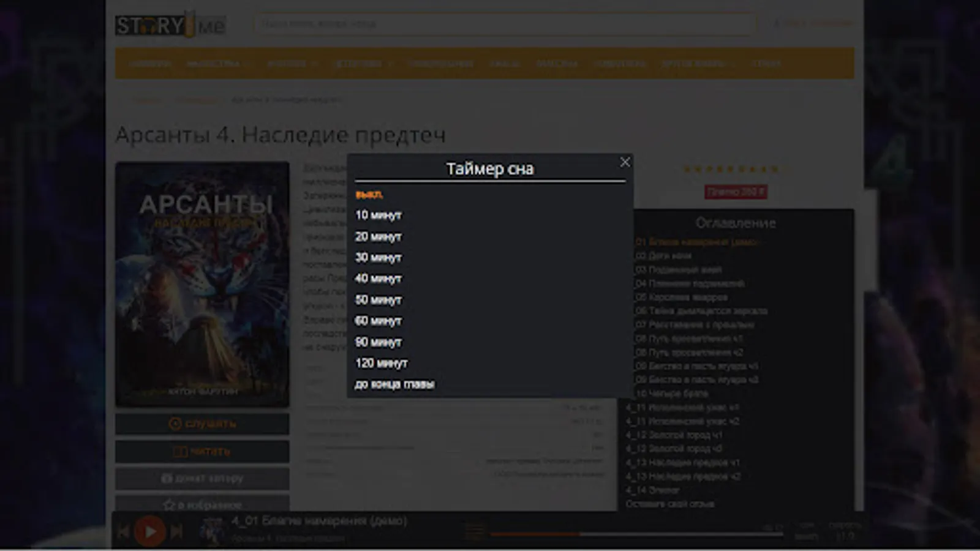
Task: Open chapter 4_14 Эпилог
Action: [x=653, y=490]
